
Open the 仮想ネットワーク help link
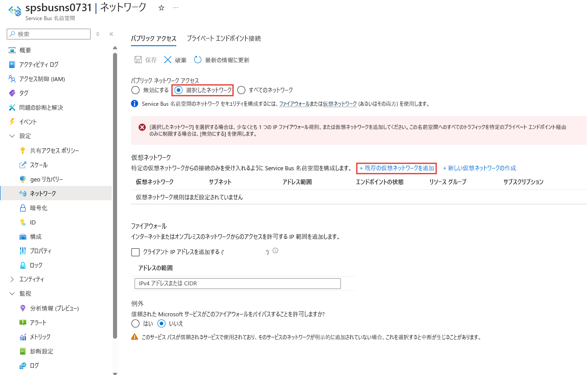(340, 104)
